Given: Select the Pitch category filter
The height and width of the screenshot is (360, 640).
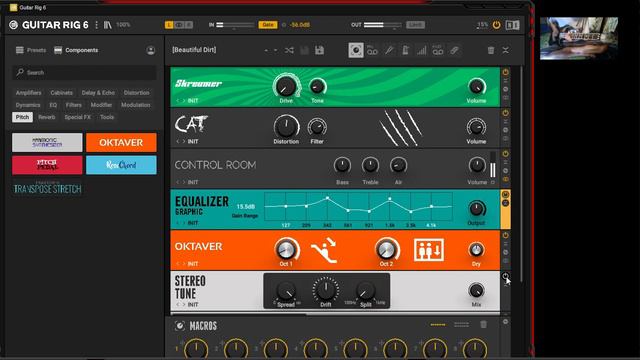Looking at the screenshot, I should pyautogui.click(x=22, y=117).
